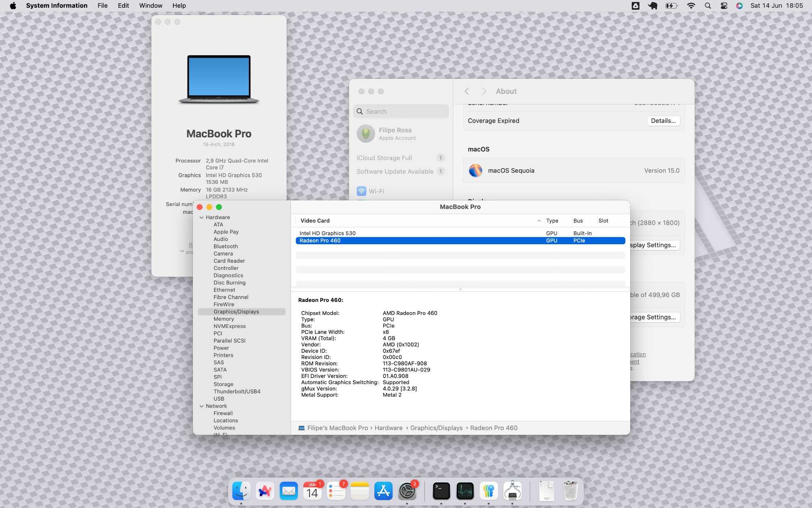The image size is (812, 508).
Task: Open the Window menu
Action: [151, 6]
